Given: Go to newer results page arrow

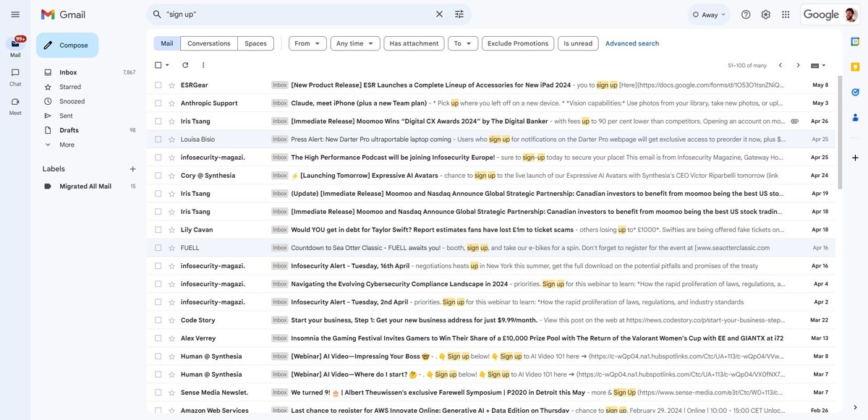Looking at the screenshot, I should 780,65.
